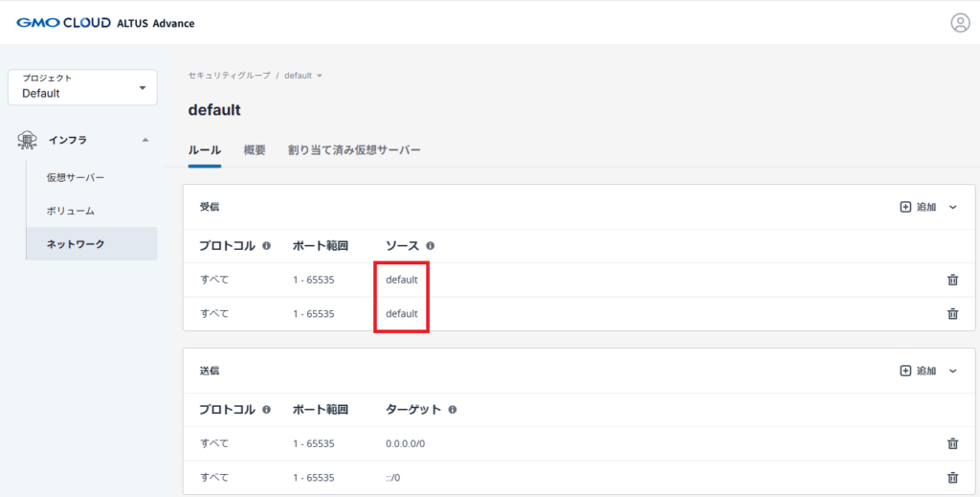Delete the ::/0 outbound rule
The image size is (980, 497).
(952, 477)
